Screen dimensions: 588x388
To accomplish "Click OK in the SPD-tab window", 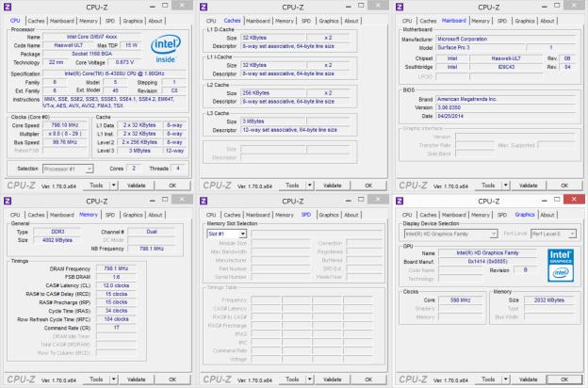I will point(368,380).
